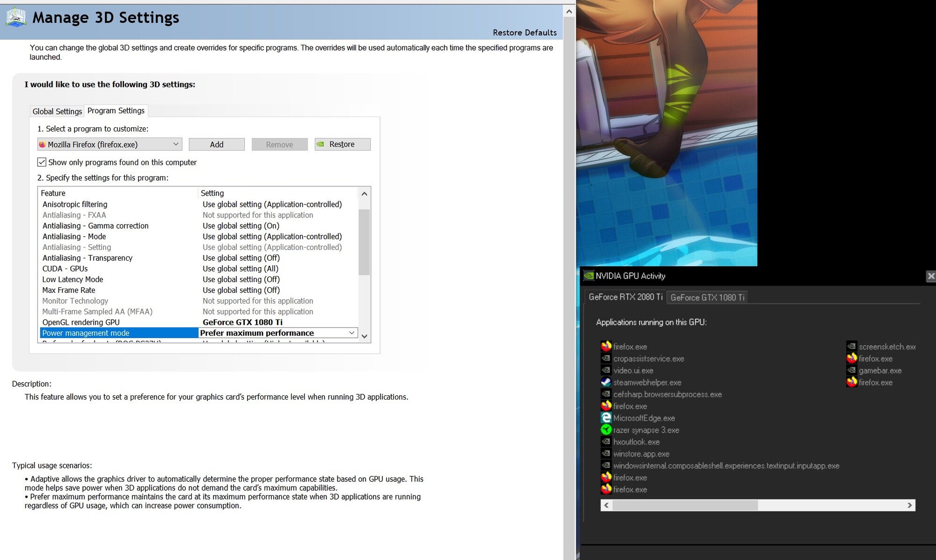This screenshot has height=560, width=936.
Task: Click the video.ui.exe icon
Action: click(606, 370)
